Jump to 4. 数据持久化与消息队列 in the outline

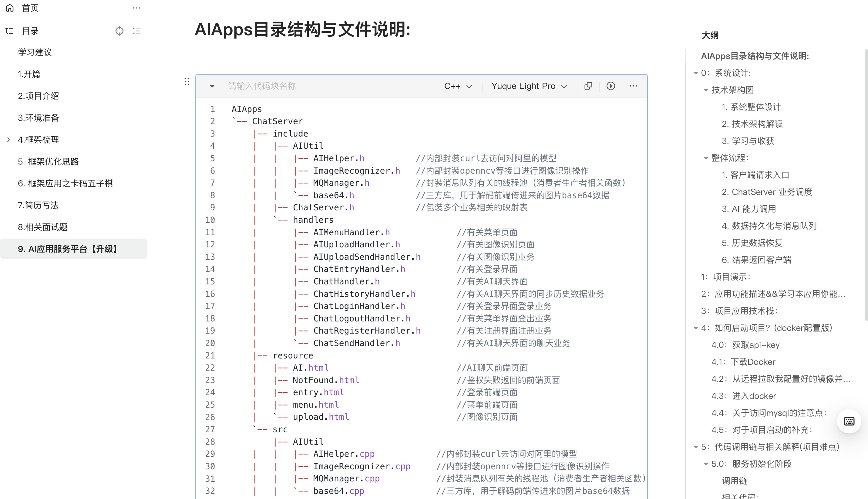(769, 226)
